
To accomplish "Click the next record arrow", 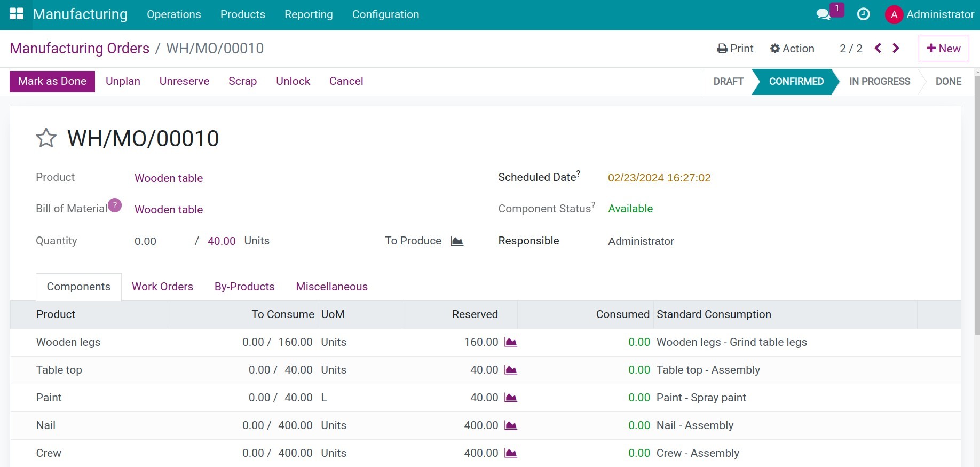I will 896,48.
